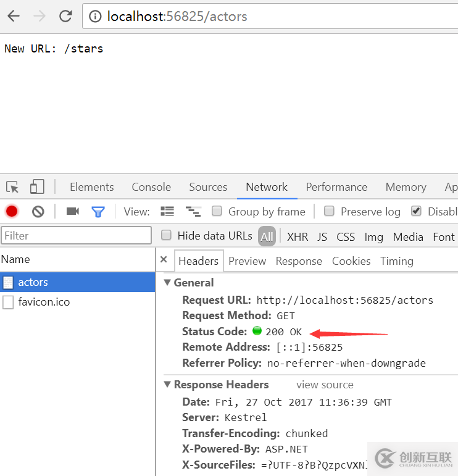The height and width of the screenshot is (476, 458).
Task: Switch to the Sources tab
Action: [208, 187]
